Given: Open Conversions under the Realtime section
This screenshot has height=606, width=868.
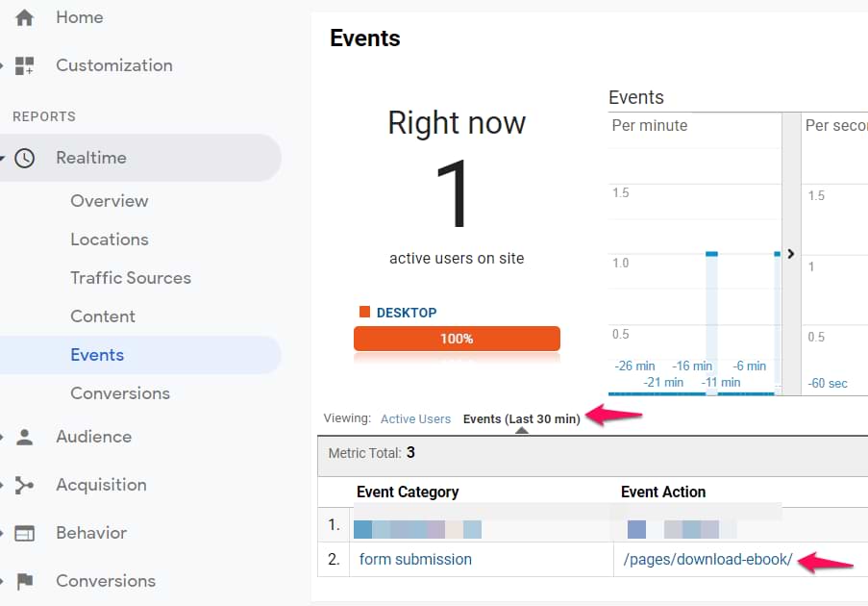Looking at the screenshot, I should click(x=119, y=393).
